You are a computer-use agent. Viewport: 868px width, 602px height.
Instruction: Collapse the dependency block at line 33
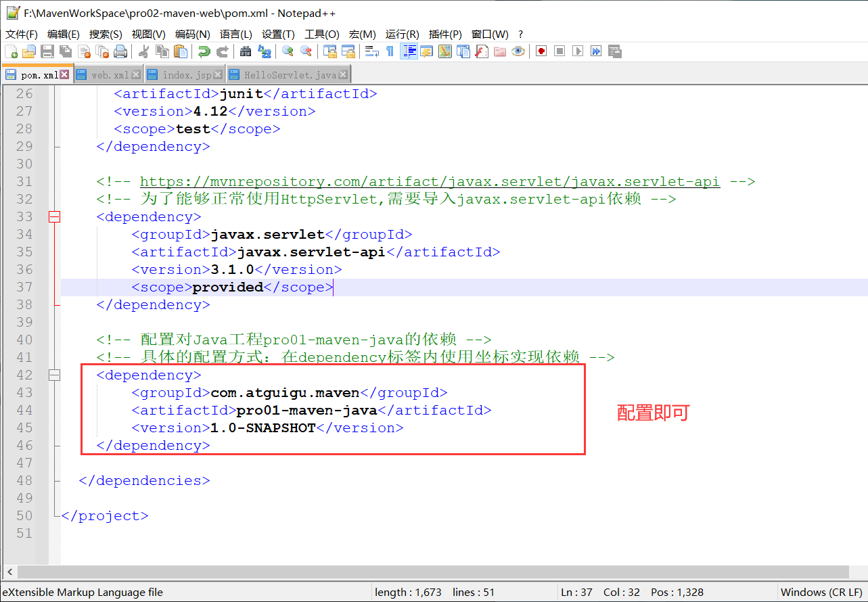coord(54,216)
